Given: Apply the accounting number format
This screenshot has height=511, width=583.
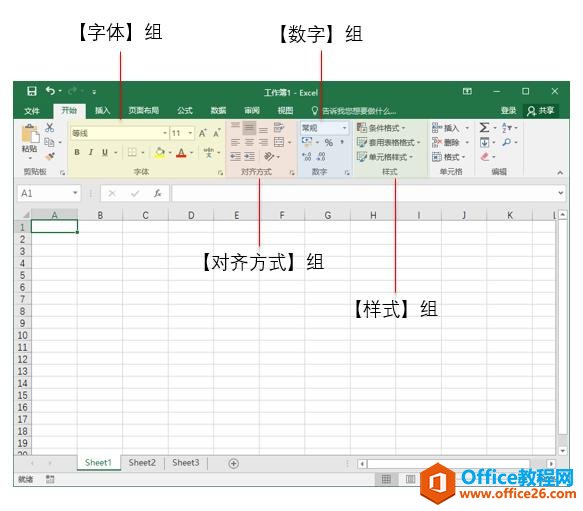Looking at the screenshot, I should [307, 142].
